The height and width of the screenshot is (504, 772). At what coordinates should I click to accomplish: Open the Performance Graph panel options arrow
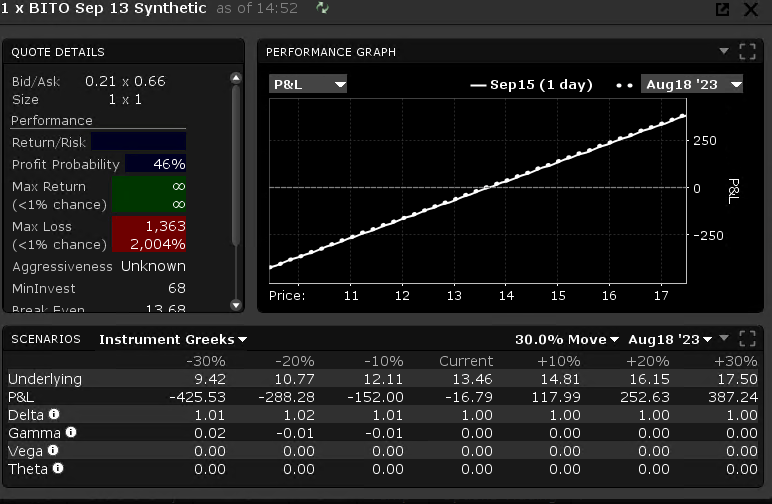tap(724, 51)
